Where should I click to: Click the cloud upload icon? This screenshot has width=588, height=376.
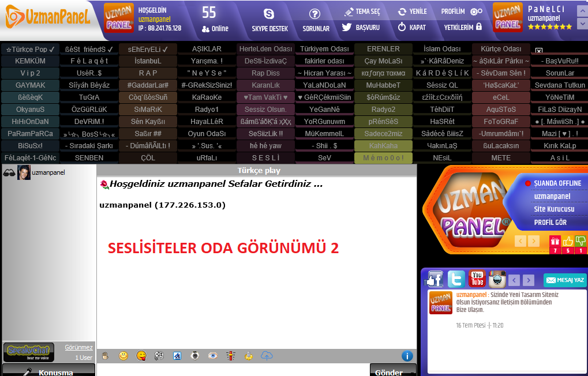click(x=267, y=356)
